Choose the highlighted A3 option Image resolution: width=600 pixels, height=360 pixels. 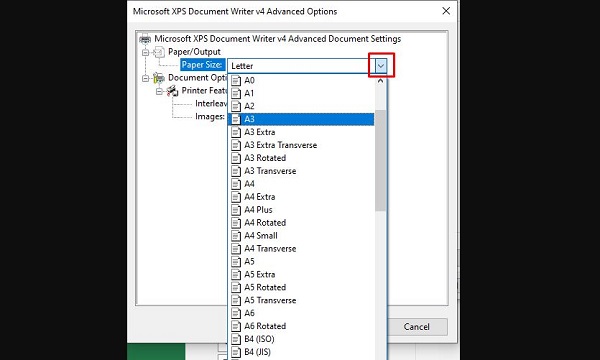point(301,119)
